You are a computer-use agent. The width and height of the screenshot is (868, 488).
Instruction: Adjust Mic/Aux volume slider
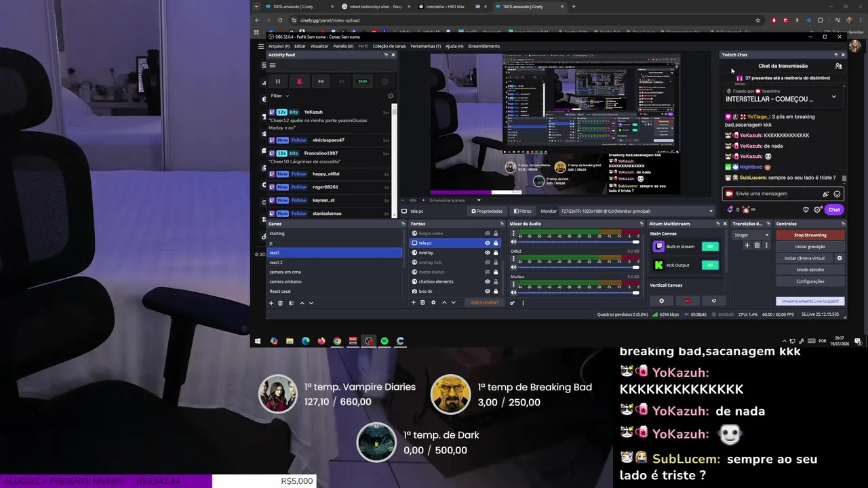point(578,292)
